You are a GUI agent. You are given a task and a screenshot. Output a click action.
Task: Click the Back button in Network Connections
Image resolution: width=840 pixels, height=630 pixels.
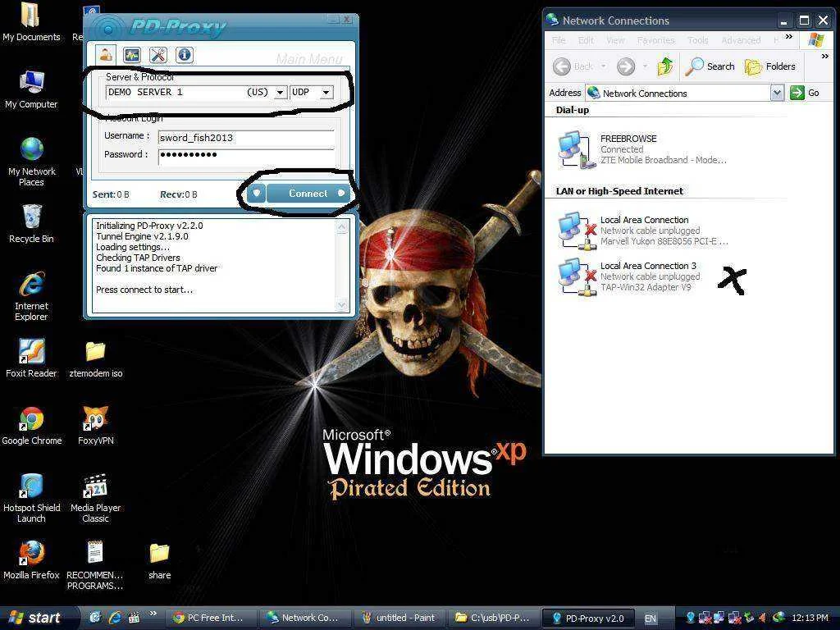tap(573, 66)
